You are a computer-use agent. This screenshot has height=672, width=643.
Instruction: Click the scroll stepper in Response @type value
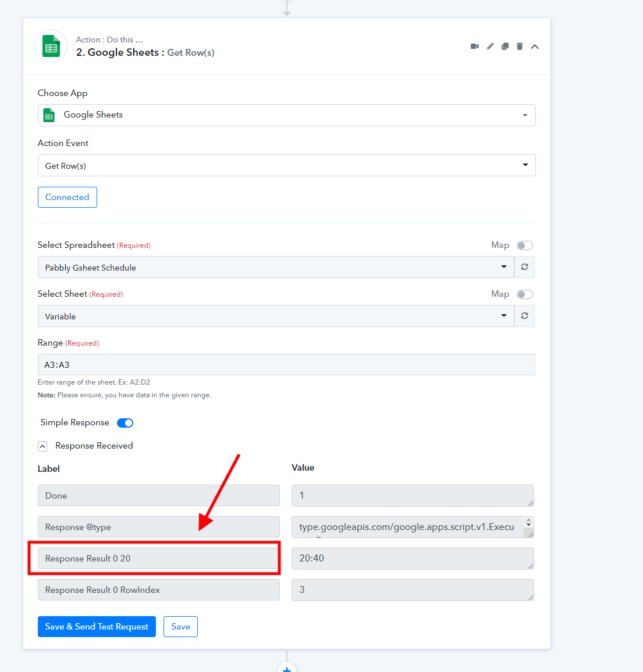(528, 522)
